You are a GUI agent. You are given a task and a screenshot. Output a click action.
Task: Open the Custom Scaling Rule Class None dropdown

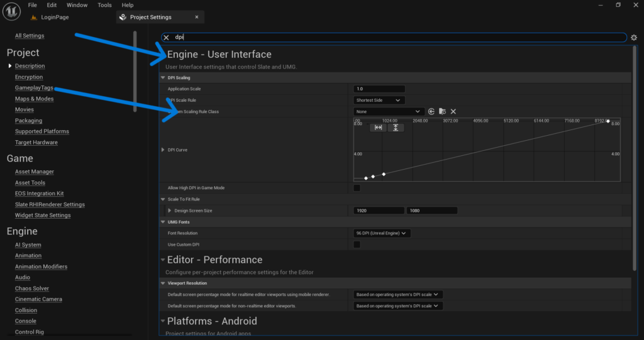pyautogui.click(x=389, y=111)
